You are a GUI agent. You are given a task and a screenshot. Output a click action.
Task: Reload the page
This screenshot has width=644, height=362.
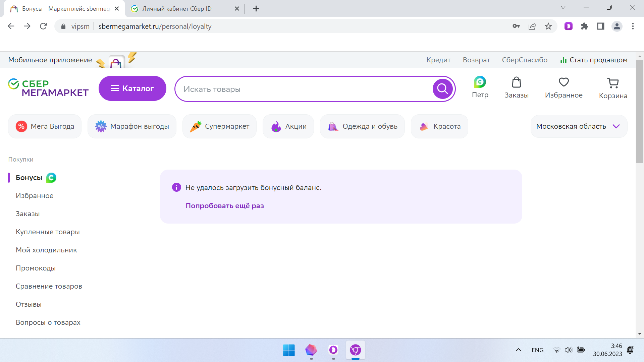43,26
